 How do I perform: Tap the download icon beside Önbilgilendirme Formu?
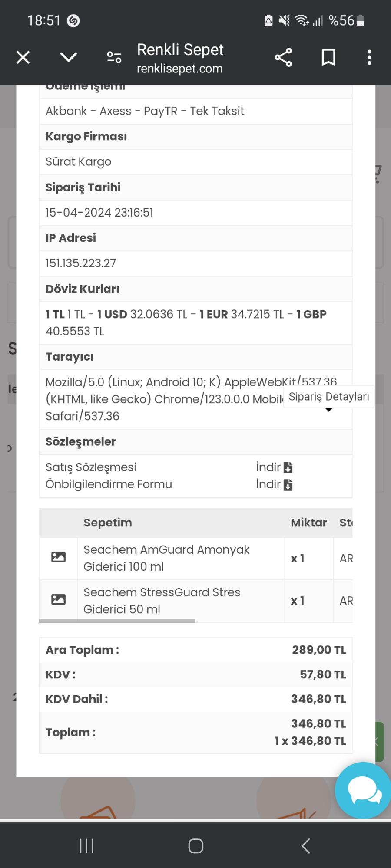tap(288, 484)
